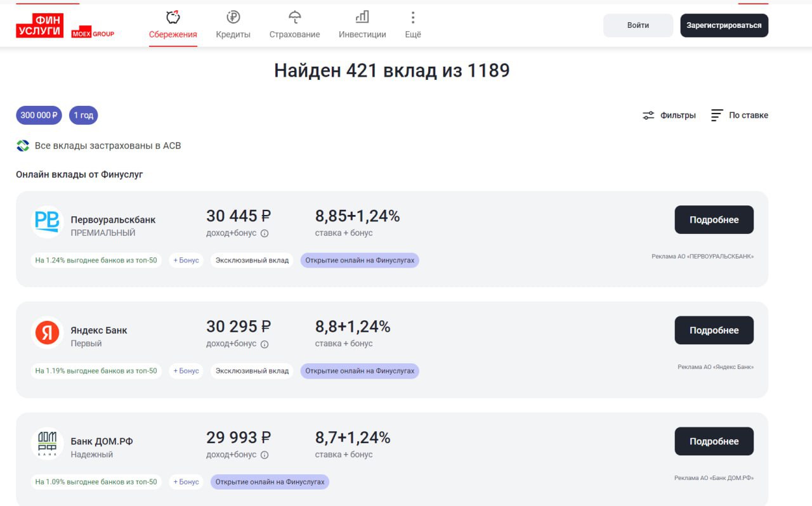Click the Надежный deposit name
Image resolution: width=812 pixels, height=506 pixels.
(92, 455)
